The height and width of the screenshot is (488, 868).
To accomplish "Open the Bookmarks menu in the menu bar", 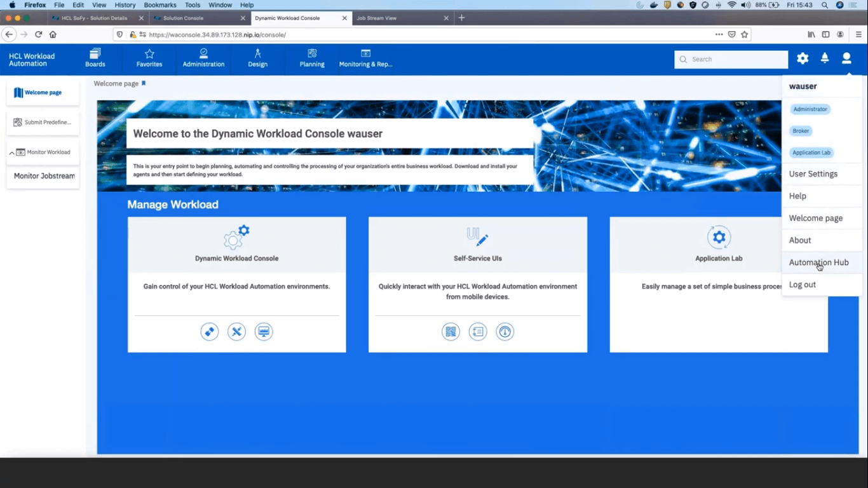I will point(159,4).
